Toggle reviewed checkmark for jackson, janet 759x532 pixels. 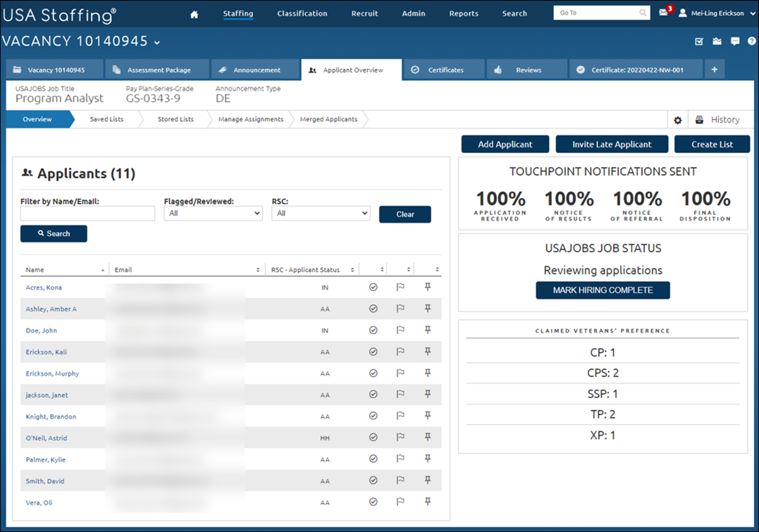pyautogui.click(x=373, y=394)
